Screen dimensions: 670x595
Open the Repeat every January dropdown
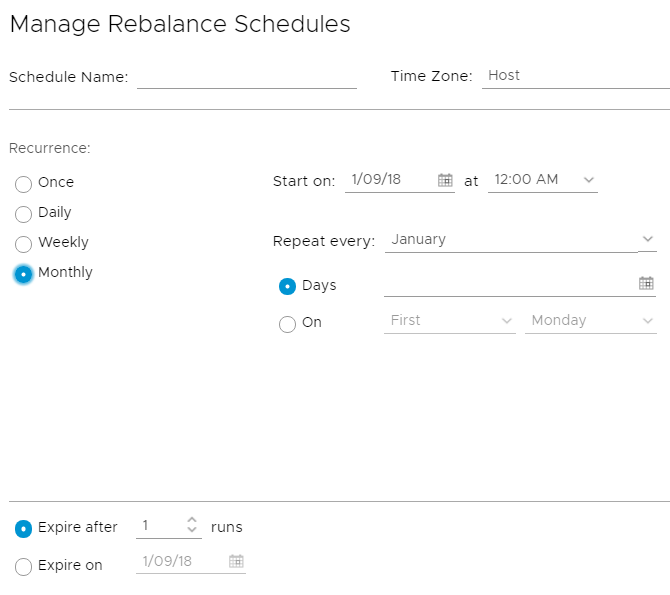(520, 240)
